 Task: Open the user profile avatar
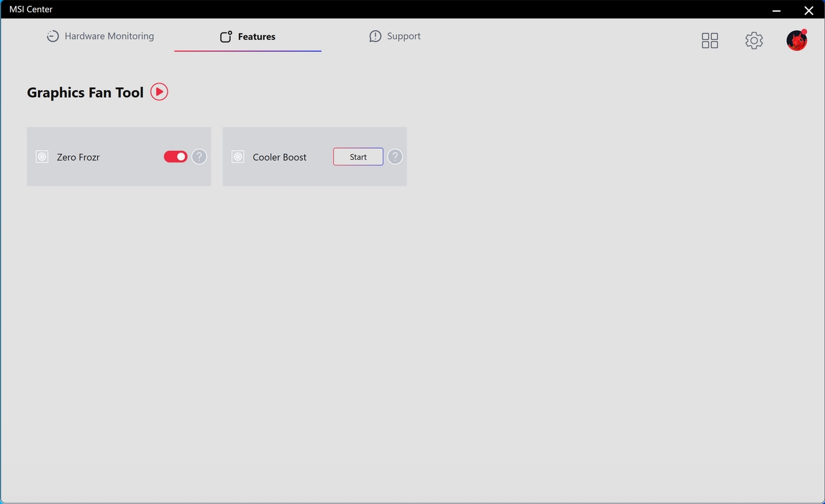point(797,40)
